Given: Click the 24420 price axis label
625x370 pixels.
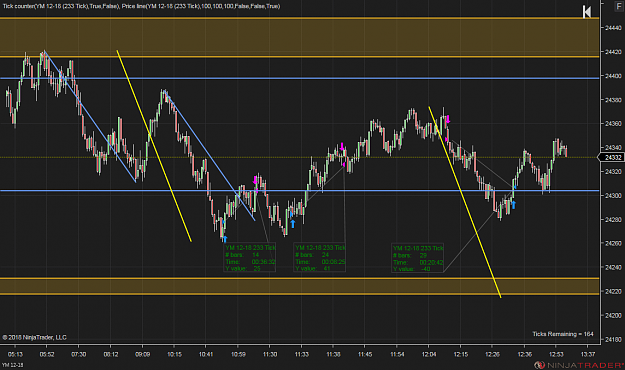Looking at the screenshot, I should coord(613,51).
